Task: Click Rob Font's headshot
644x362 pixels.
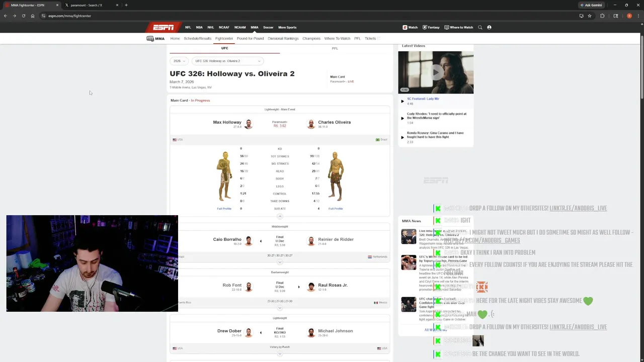Action: tap(249, 287)
